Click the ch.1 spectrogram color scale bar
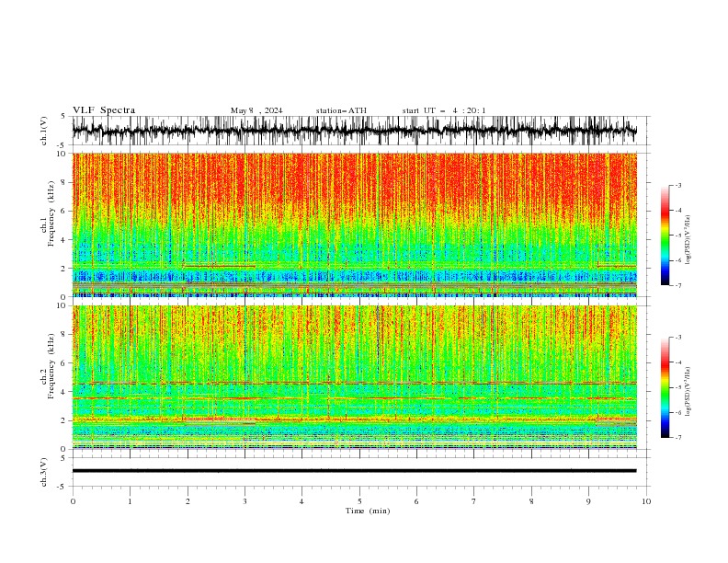 coord(665,236)
